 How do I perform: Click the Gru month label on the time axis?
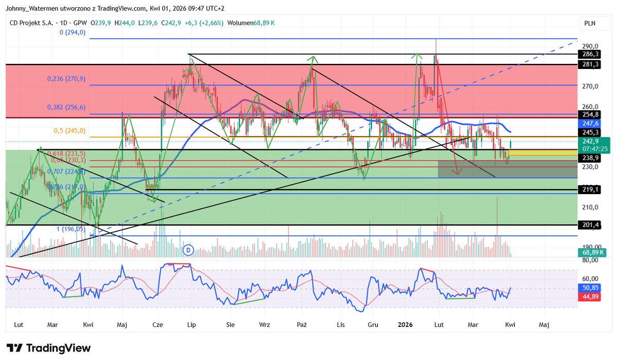coord(373,325)
